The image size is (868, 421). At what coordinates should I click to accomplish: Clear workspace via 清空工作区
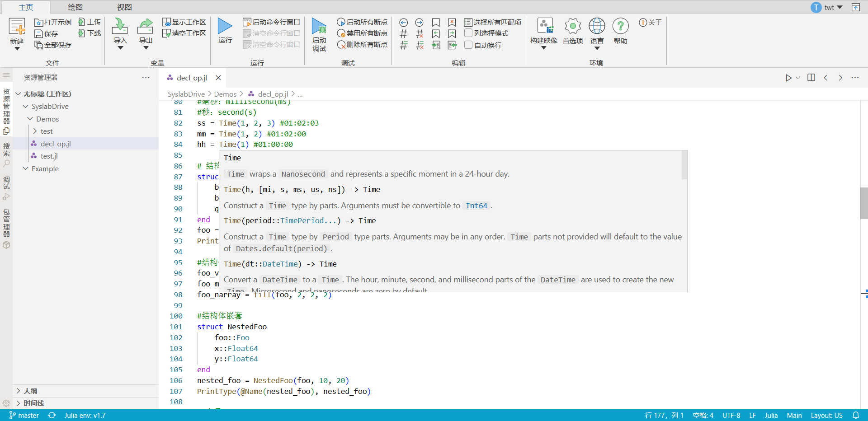click(x=184, y=33)
